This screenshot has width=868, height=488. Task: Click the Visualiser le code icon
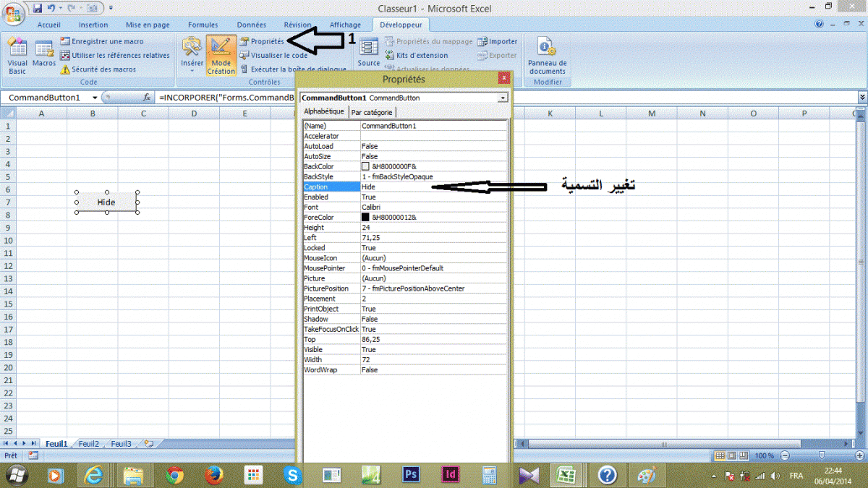[245, 56]
